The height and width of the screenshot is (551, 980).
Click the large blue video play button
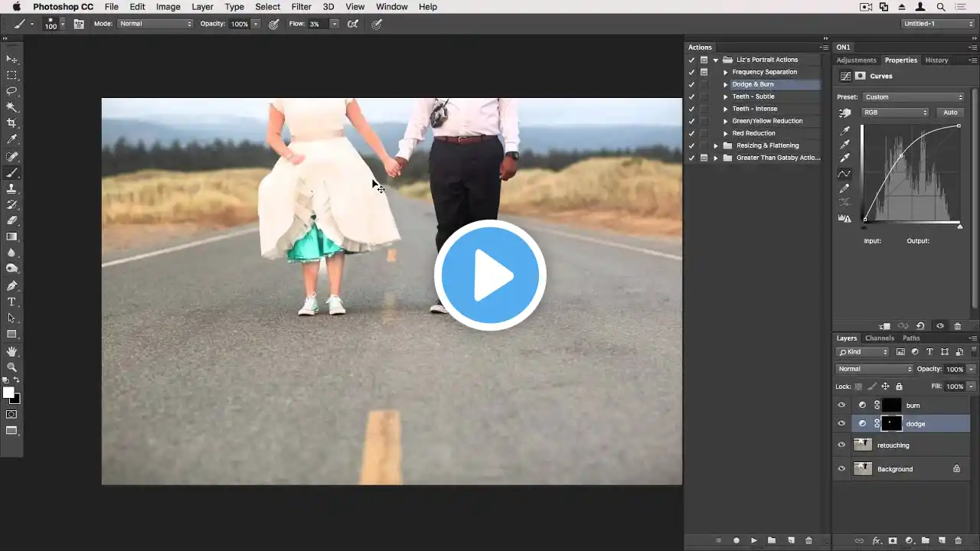tap(490, 275)
